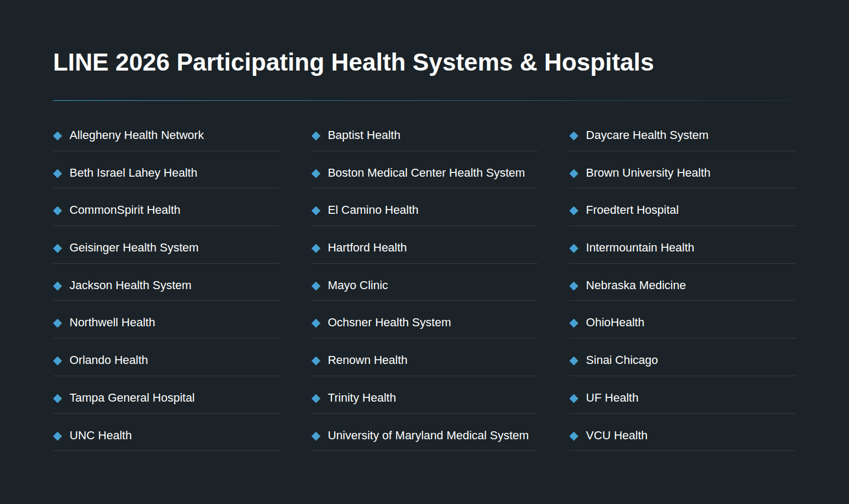Click the diamond bullet beside Northwell Health
Viewport: 849px width, 504px height.
(58, 323)
